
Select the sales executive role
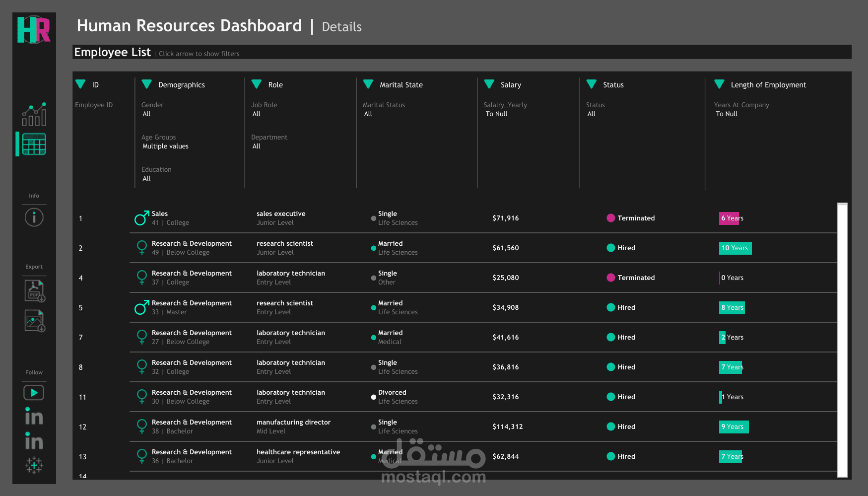coord(281,214)
